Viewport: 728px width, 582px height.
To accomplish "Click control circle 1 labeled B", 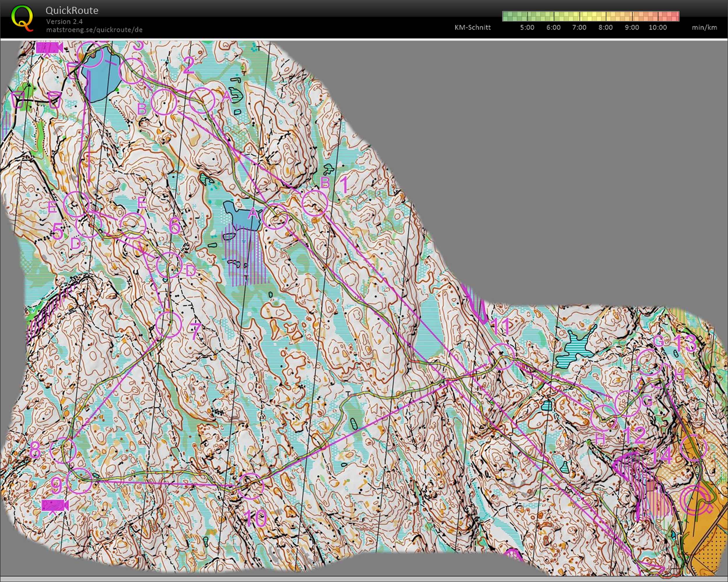I will click(x=315, y=203).
